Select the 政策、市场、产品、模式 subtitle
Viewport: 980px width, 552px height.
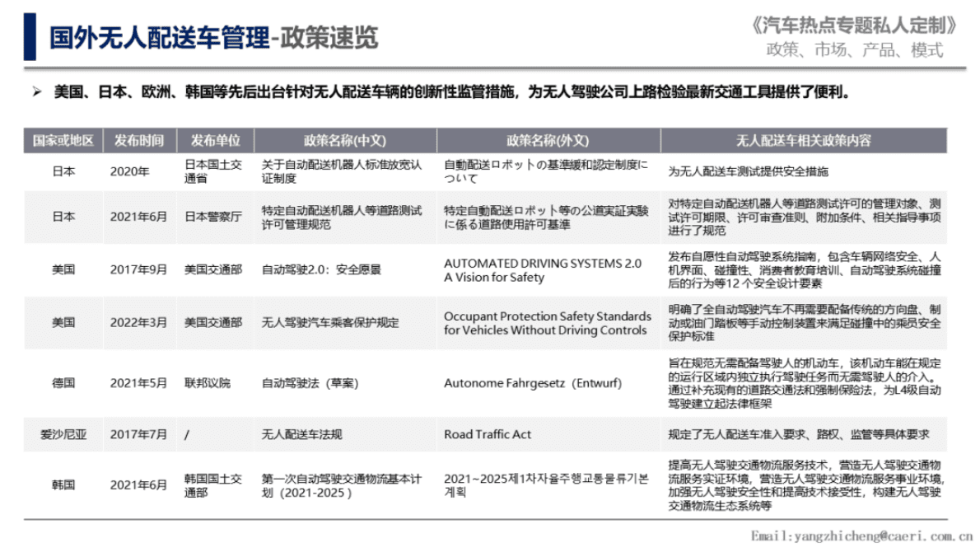(854, 48)
